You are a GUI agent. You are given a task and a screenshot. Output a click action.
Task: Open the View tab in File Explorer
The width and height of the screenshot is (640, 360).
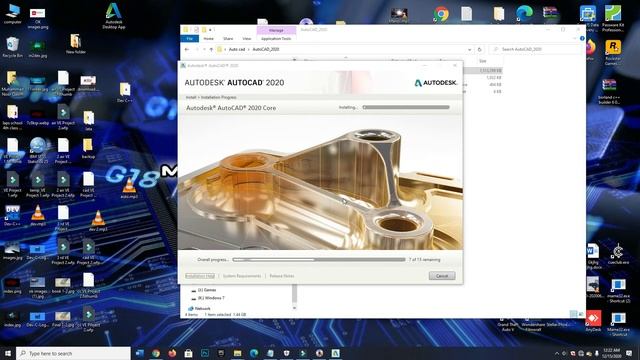click(x=247, y=38)
